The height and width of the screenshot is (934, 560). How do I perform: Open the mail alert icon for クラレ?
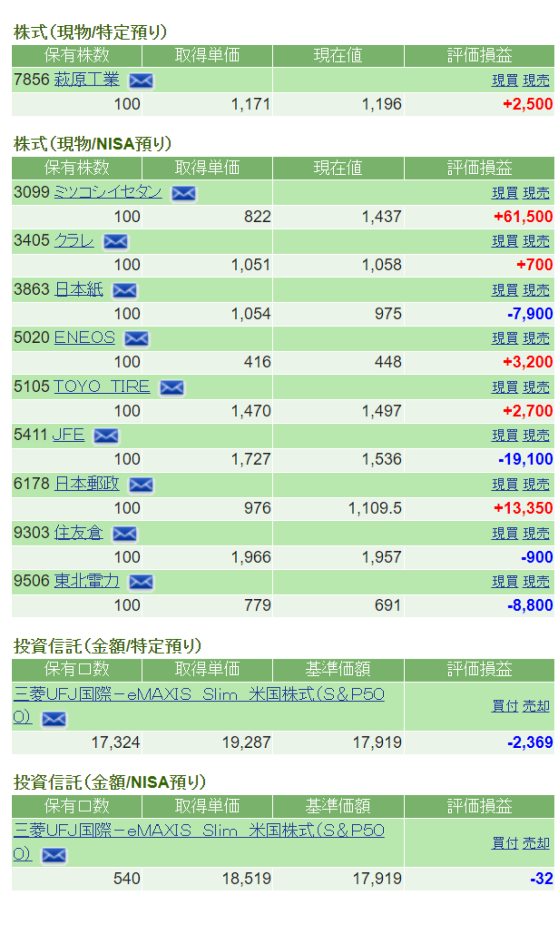115,241
